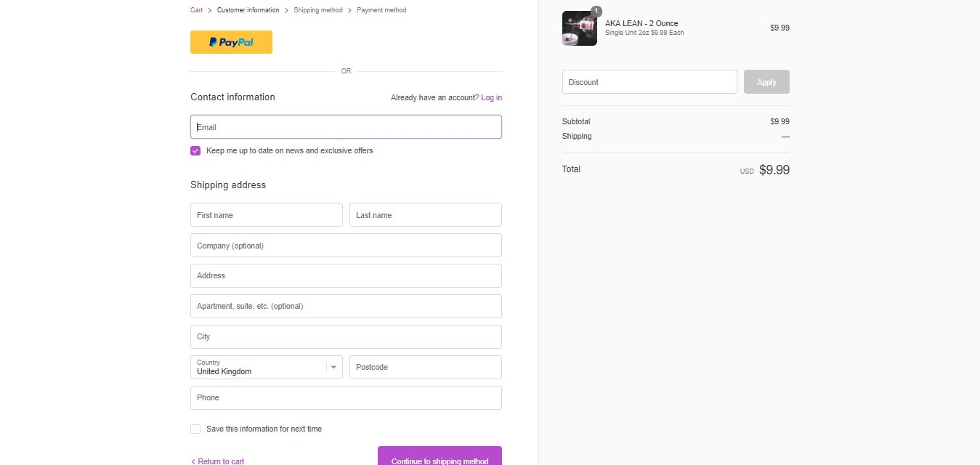
Task: Select Customer information breadcrumb step
Action: pyautogui.click(x=248, y=10)
